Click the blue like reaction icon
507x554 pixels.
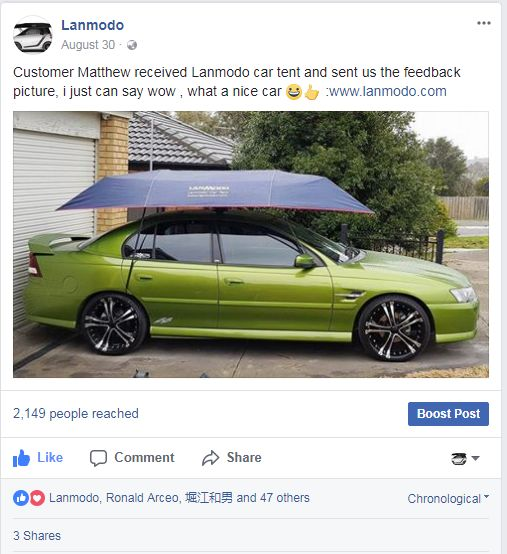point(20,498)
